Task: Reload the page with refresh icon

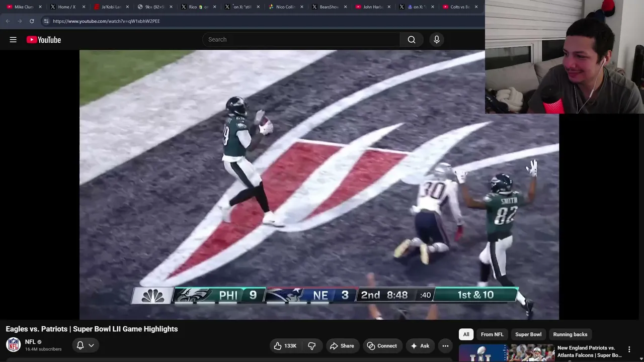Action: point(32,21)
